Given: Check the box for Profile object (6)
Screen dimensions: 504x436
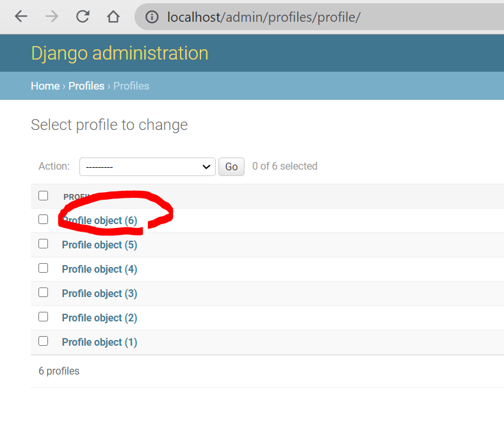Looking at the screenshot, I should [43, 220].
